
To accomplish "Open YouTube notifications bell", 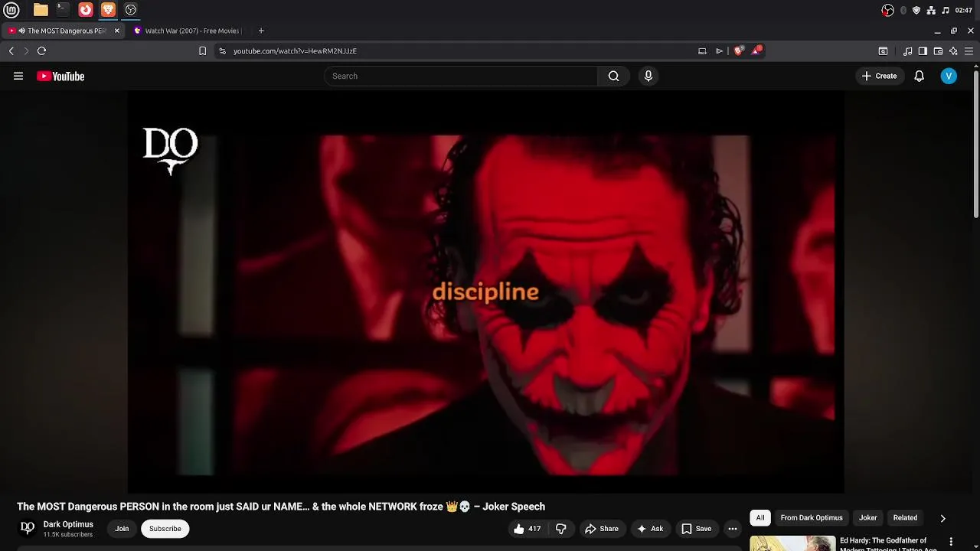I will (x=919, y=76).
